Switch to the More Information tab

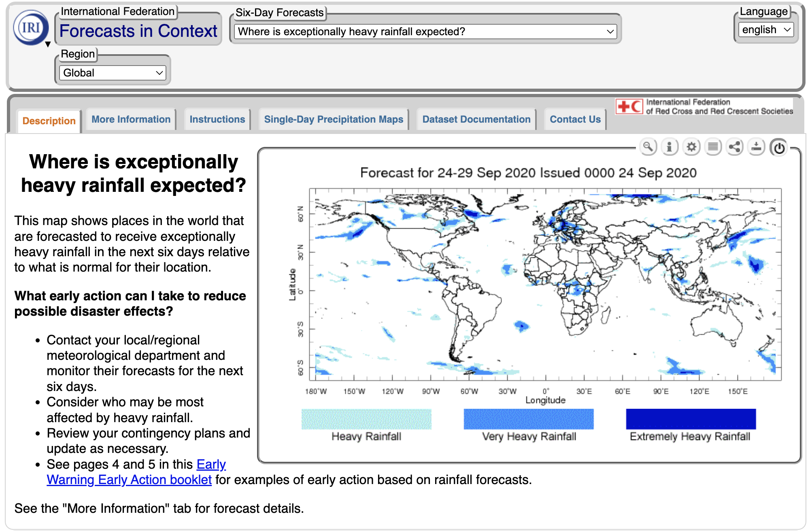coord(131,119)
